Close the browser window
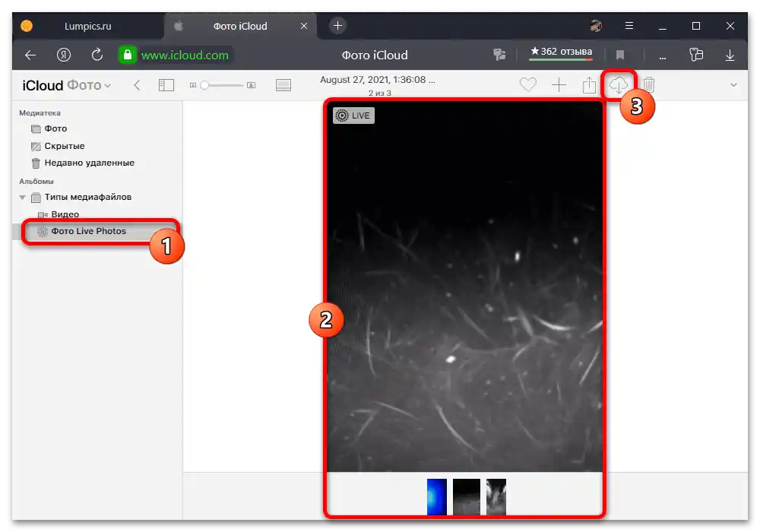This screenshot has width=760, height=532. [x=730, y=26]
